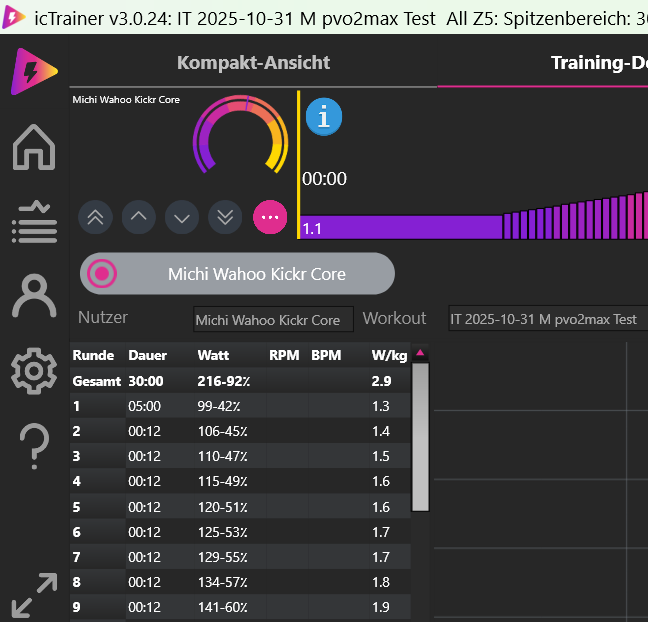The height and width of the screenshot is (622, 648).
Task: Select the purple 1.1 warm-up segment bar
Action: click(x=400, y=228)
